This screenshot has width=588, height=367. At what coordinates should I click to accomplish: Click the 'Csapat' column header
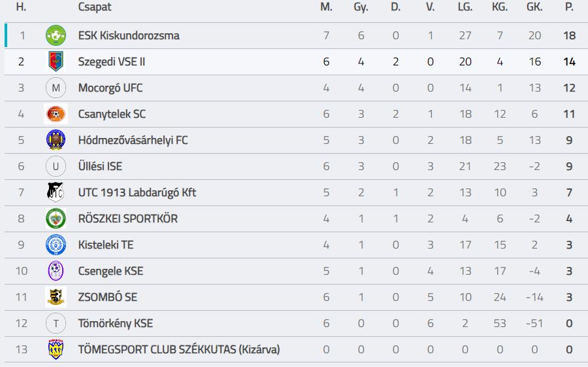click(x=95, y=7)
